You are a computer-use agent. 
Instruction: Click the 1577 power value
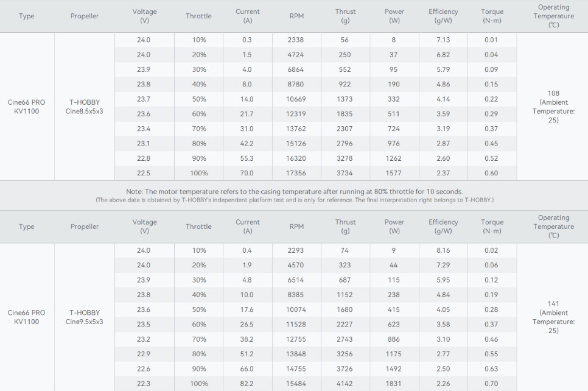(x=394, y=173)
